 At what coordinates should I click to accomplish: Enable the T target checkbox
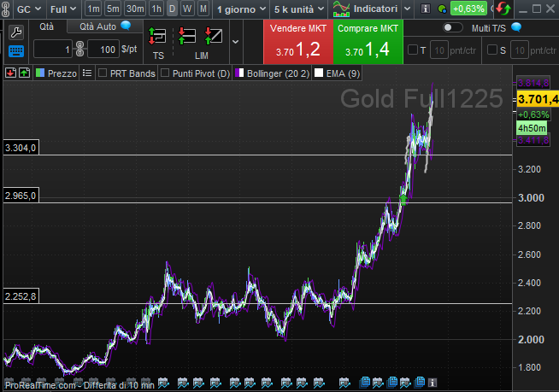[x=413, y=50]
